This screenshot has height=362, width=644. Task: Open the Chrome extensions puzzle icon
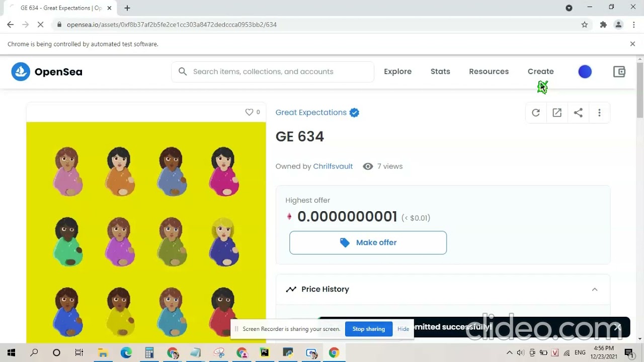pyautogui.click(x=603, y=25)
